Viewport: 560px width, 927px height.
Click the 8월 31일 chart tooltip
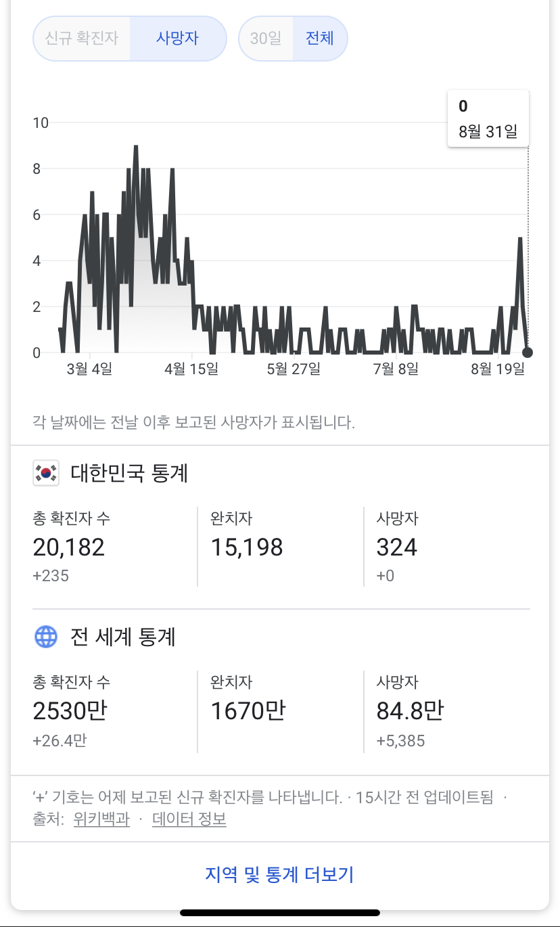[488, 118]
